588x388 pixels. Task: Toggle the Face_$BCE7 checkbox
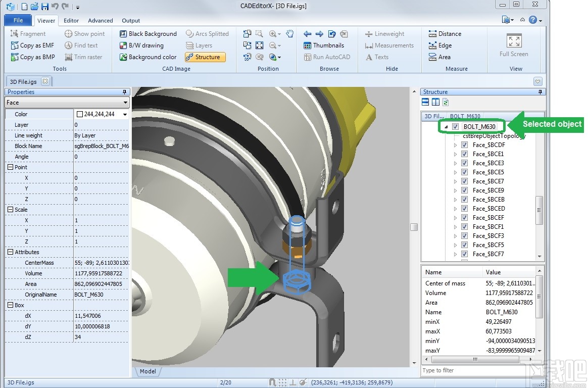[465, 181]
